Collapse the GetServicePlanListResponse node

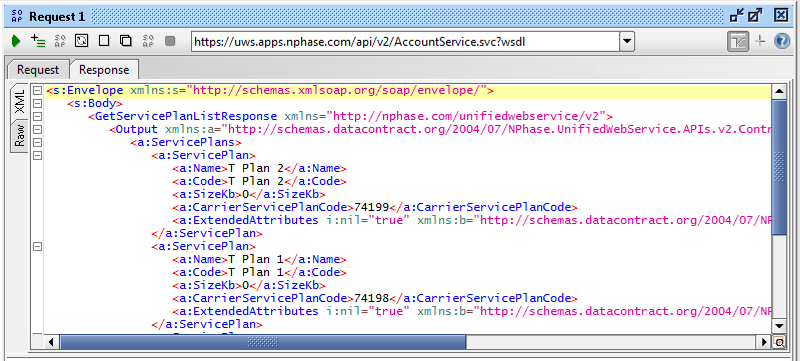pos(37,117)
